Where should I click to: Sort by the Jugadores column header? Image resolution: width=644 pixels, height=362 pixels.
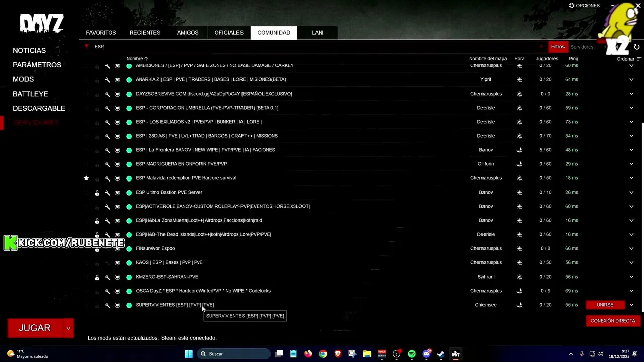click(x=547, y=59)
